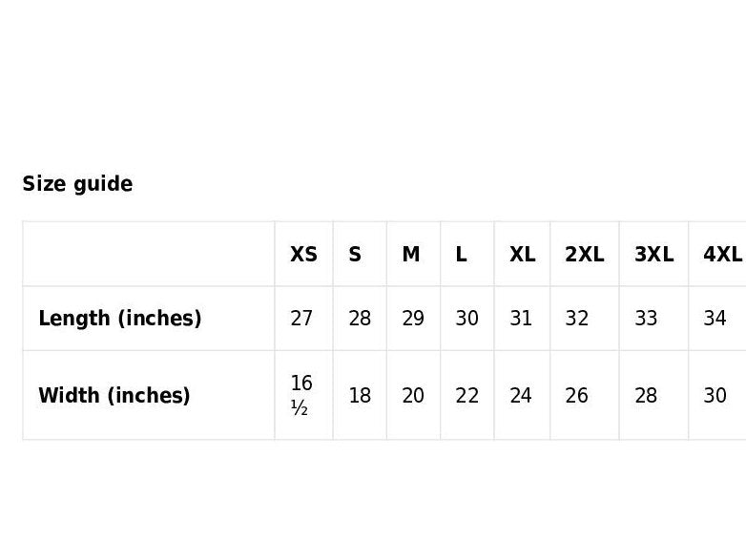
Task: Click the L size column header
Action: 462,255
